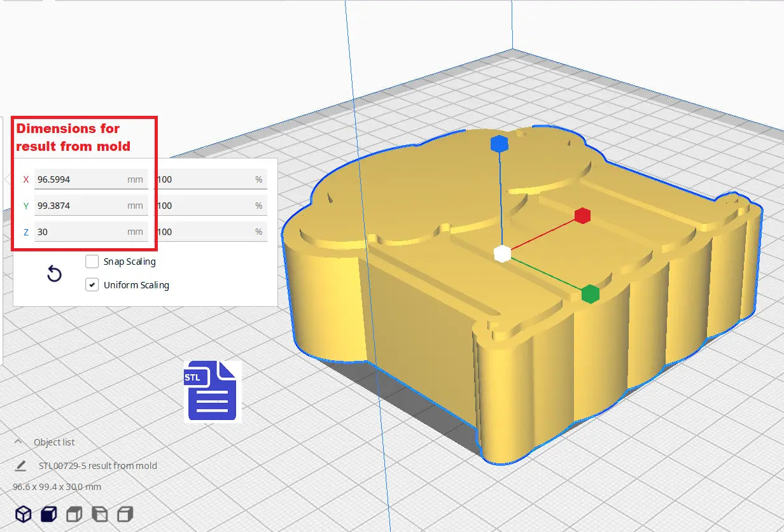784x532 pixels.
Task: Click the pencil icon beside STL00729-5
Action: coord(20,466)
